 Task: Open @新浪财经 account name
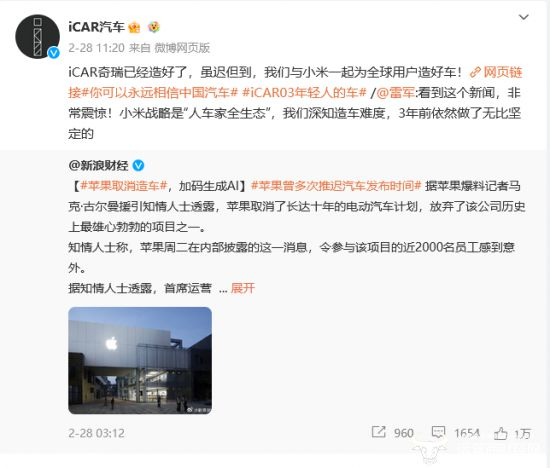(x=99, y=165)
